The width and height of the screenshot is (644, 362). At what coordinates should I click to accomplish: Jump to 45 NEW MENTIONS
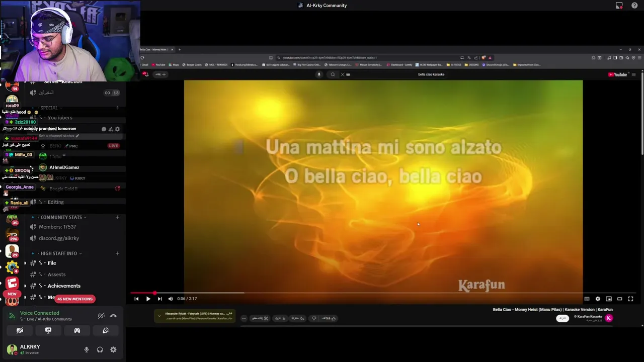(75, 299)
